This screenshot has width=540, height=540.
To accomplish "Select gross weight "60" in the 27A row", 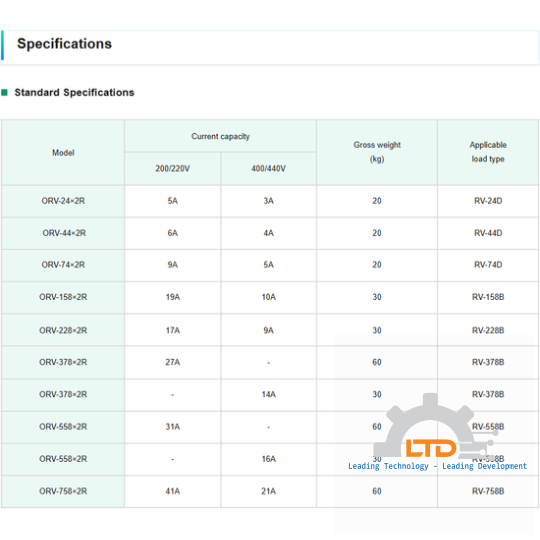I will pos(377,362).
